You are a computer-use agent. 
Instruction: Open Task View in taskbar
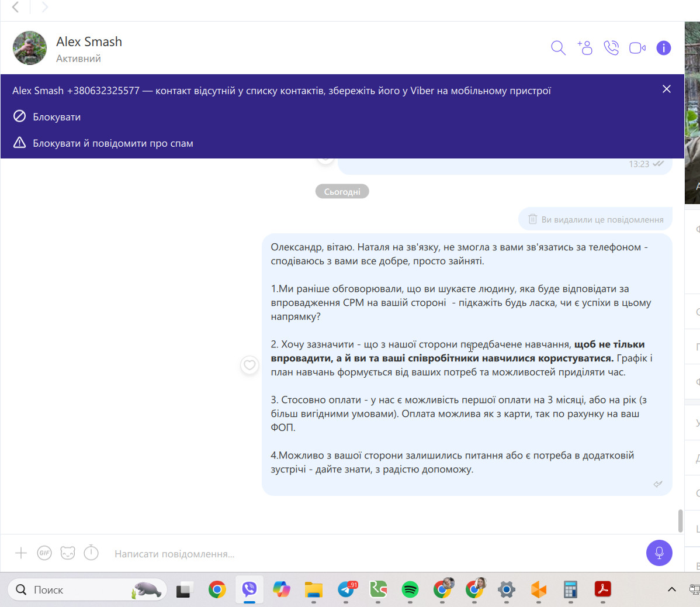[184, 590]
